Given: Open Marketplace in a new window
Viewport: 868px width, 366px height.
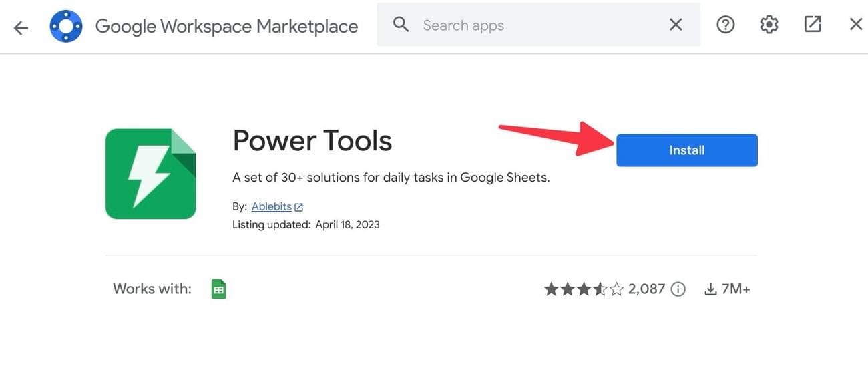Looking at the screenshot, I should [813, 25].
